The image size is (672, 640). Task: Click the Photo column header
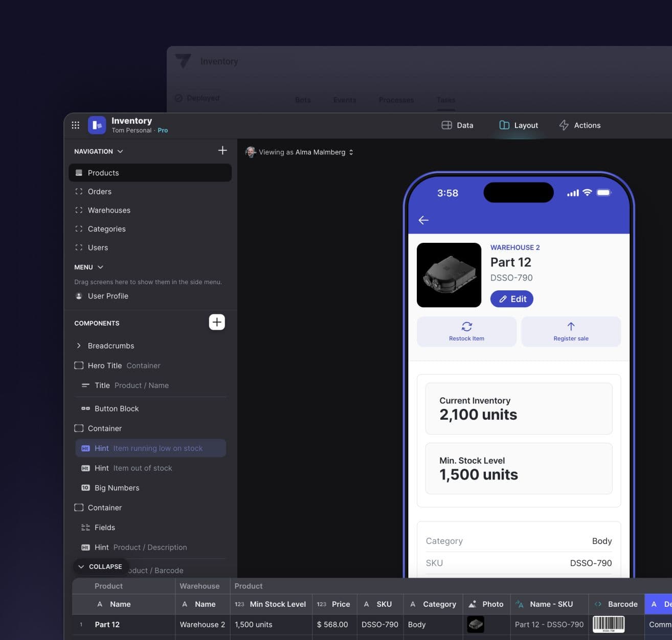tap(486, 604)
